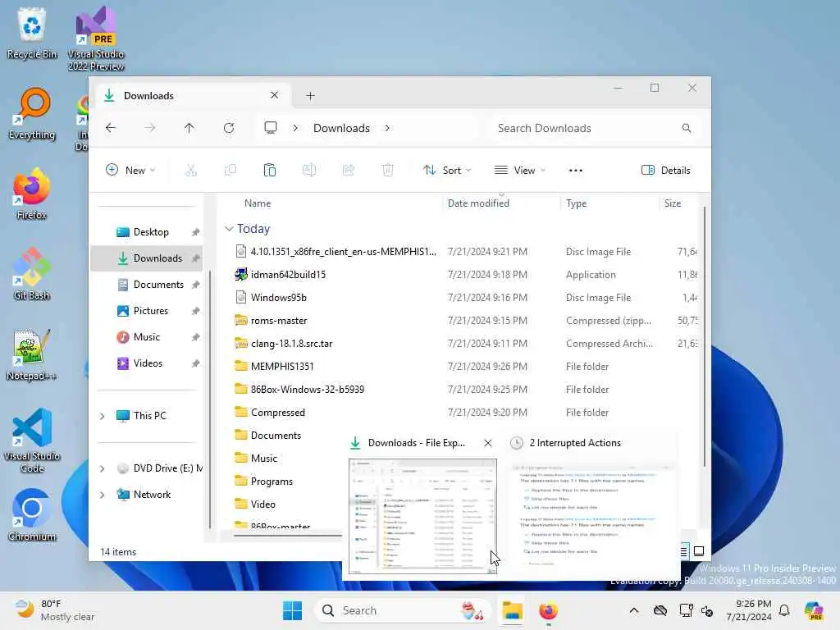Open the Sort dropdown menu
The image size is (840, 630).
coord(447,171)
